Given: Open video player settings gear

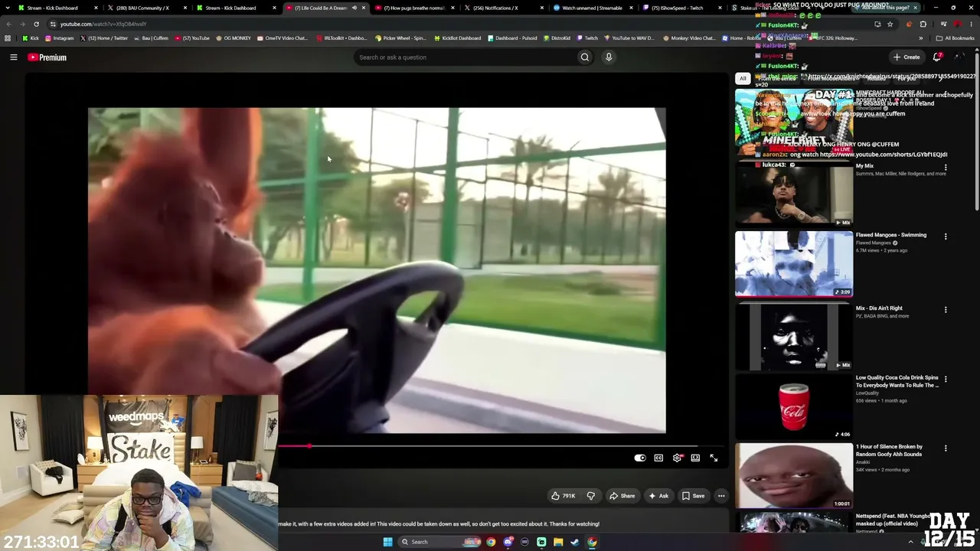Looking at the screenshot, I should point(677,458).
